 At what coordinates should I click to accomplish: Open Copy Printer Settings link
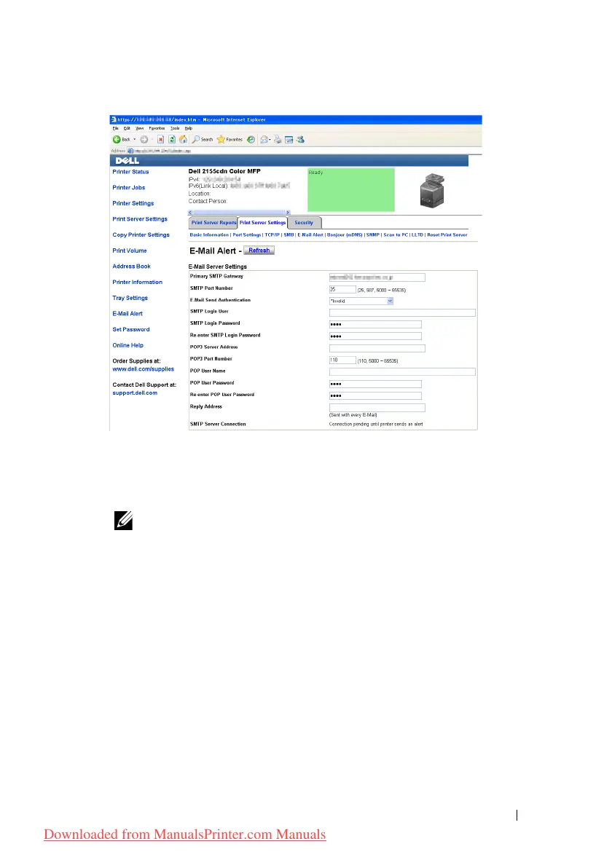click(141, 235)
